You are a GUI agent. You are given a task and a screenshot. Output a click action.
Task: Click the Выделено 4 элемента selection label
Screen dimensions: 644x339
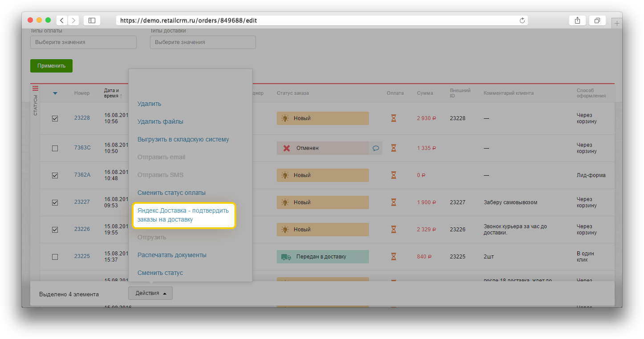(69, 294)
